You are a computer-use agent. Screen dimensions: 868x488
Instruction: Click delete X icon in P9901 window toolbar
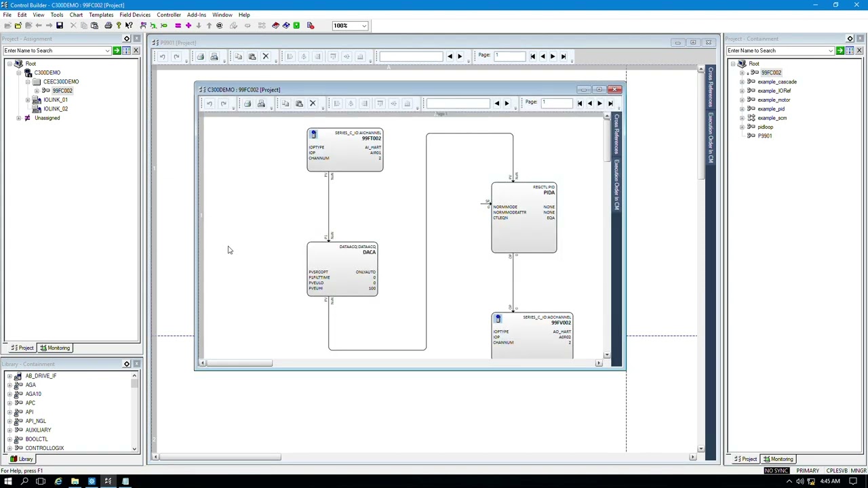(266, 57)
